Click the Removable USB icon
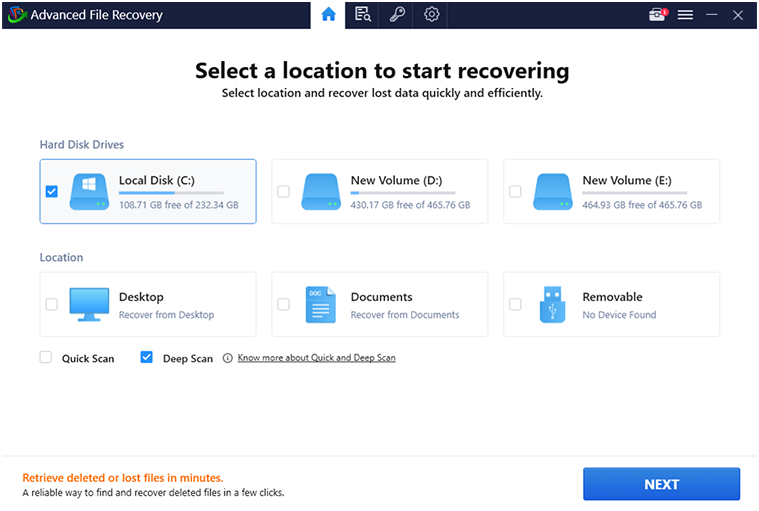The image size is (759, 511). click(552, 304)
